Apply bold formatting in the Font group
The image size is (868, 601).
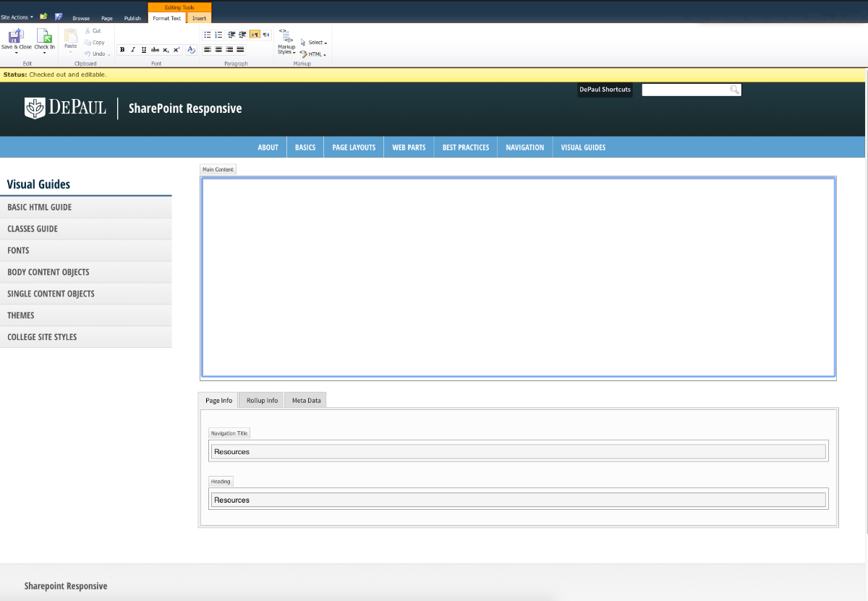tap(122, 50)
